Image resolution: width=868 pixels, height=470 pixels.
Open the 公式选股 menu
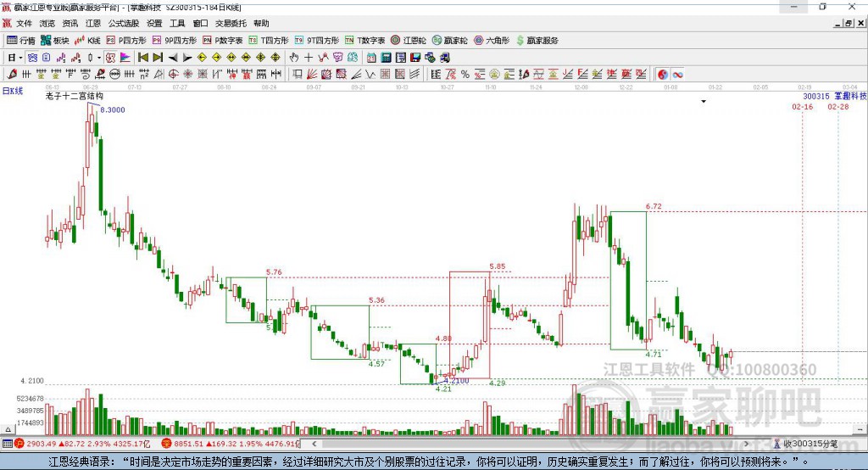pos(124,23)
